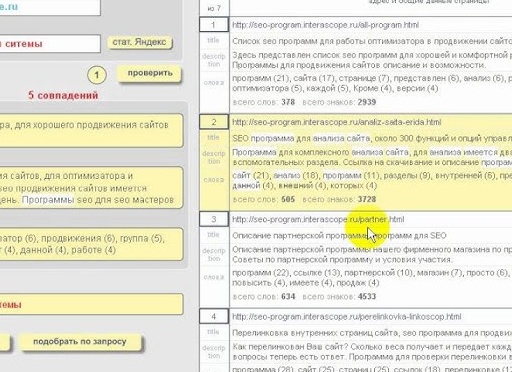Select result row number 1
This screenshot has height=372, width=512.
[214, 25]
